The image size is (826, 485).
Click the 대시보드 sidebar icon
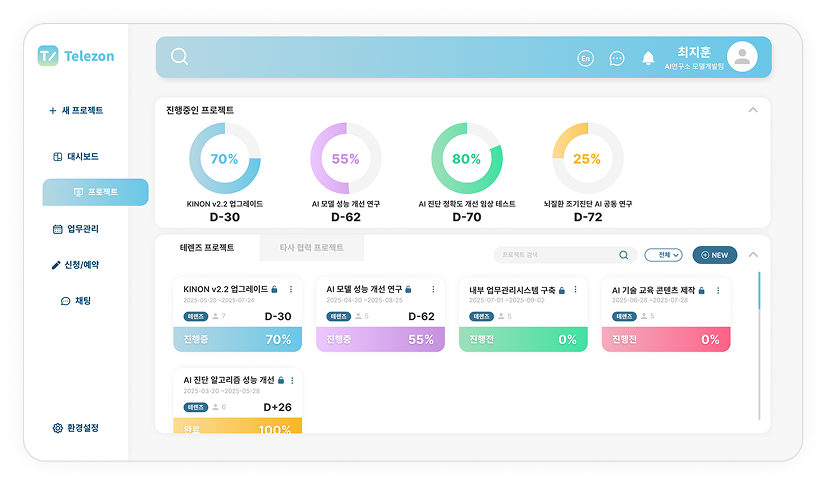click(x=57, y=156)
